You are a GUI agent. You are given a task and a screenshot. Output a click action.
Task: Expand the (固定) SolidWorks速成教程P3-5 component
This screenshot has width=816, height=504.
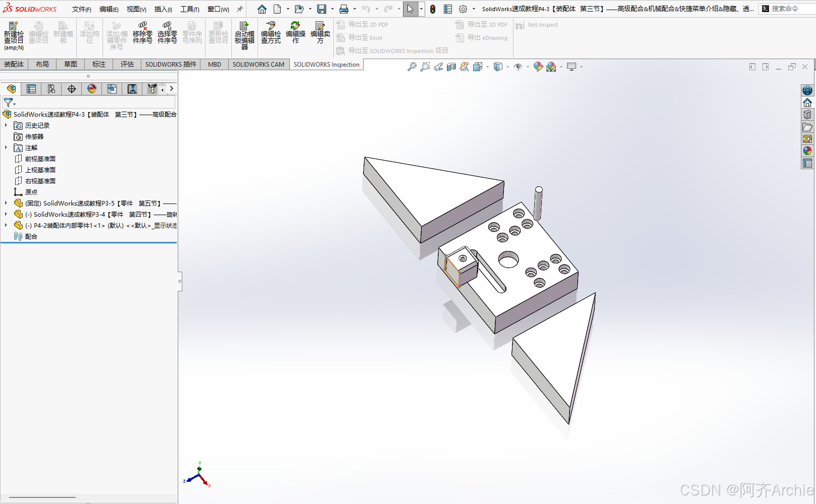click(x=6, y=203)
